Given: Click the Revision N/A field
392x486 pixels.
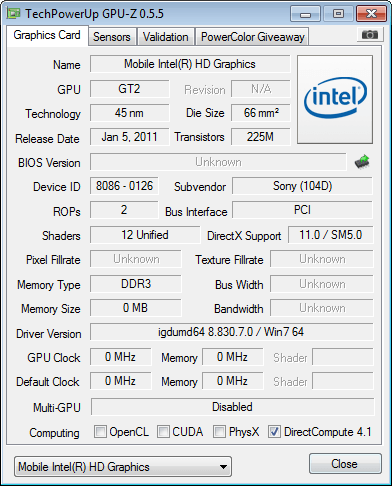Looking at the screenshot, I should pos(261,89).
